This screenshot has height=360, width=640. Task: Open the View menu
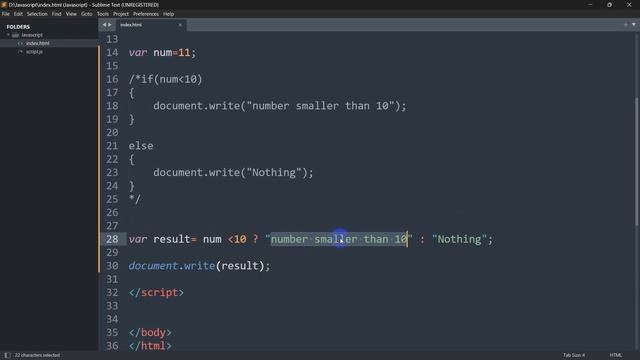click(x=71, y=14)
